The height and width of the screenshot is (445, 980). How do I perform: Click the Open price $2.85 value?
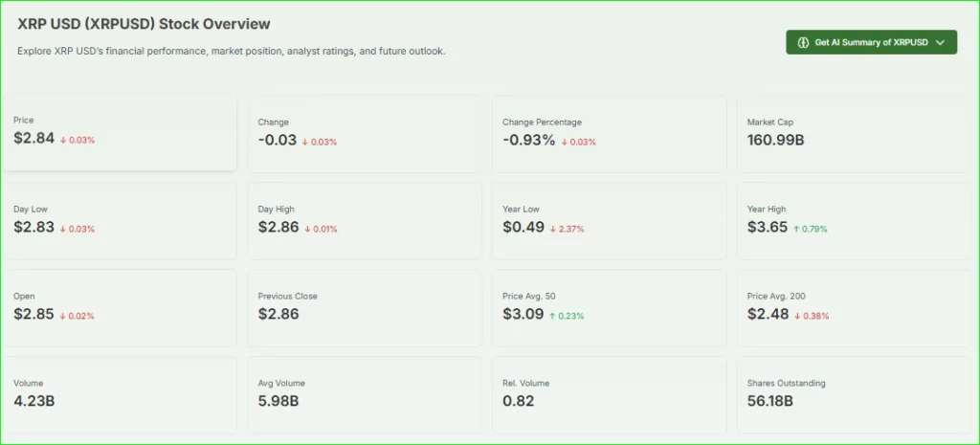33,314
